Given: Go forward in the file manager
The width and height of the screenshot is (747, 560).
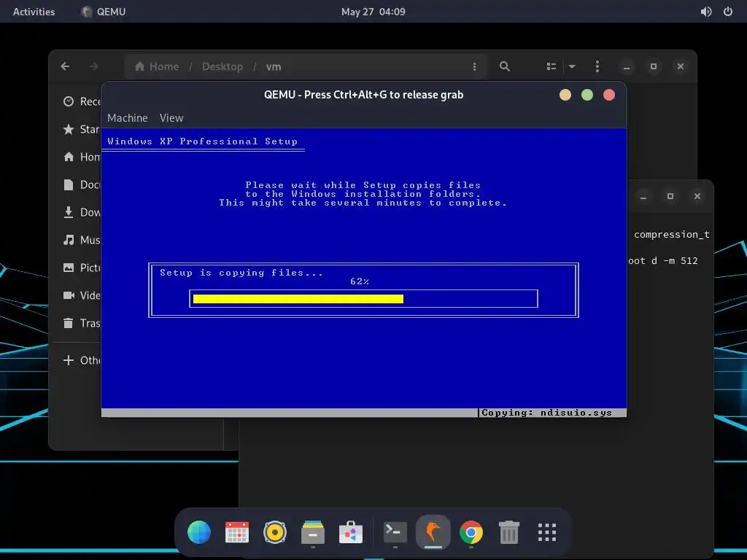Looking at the screenshot, I should click(x=93, y=66).
